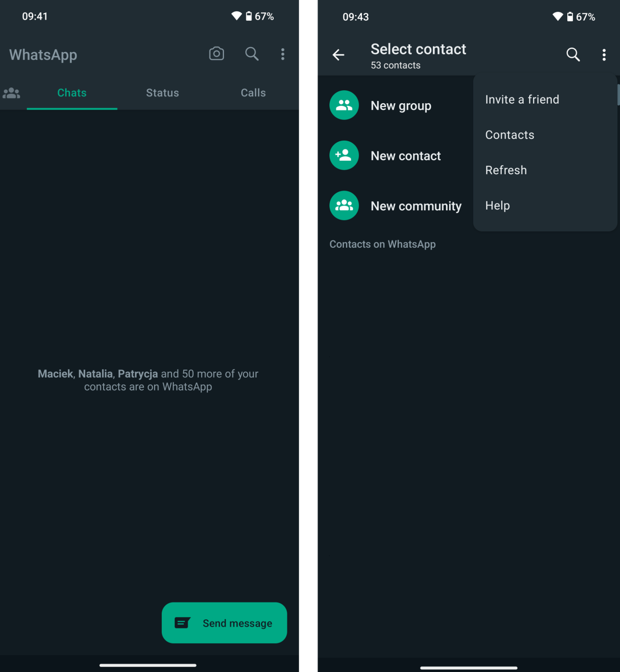Screen dimensions: 620x672
Task: Tap the New community icon
Action: pyautogui.click(x=344, y=206)
